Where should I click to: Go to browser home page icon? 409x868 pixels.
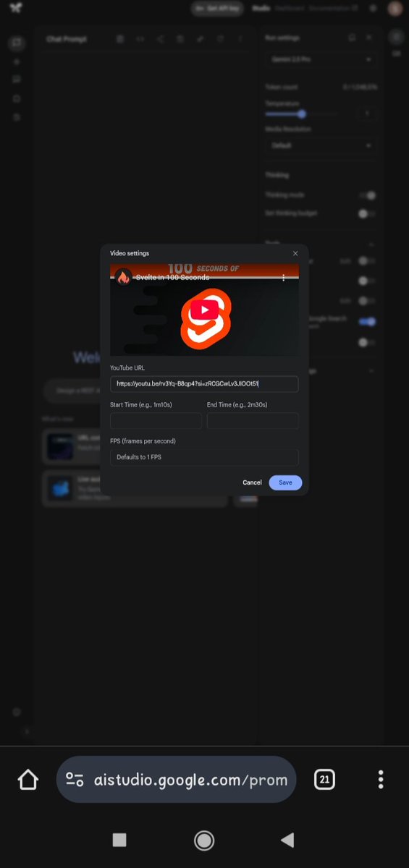[x=28, y=779]
